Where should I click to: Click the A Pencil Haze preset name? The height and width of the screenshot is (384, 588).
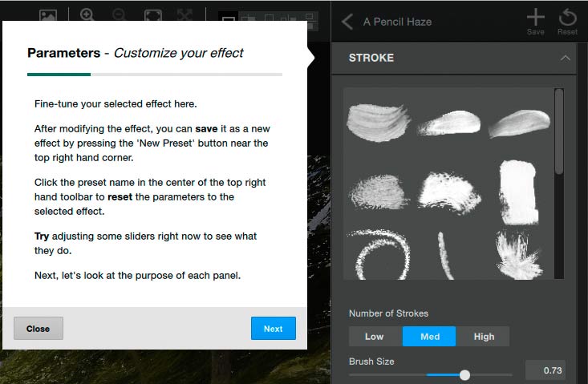click(397, 22)
